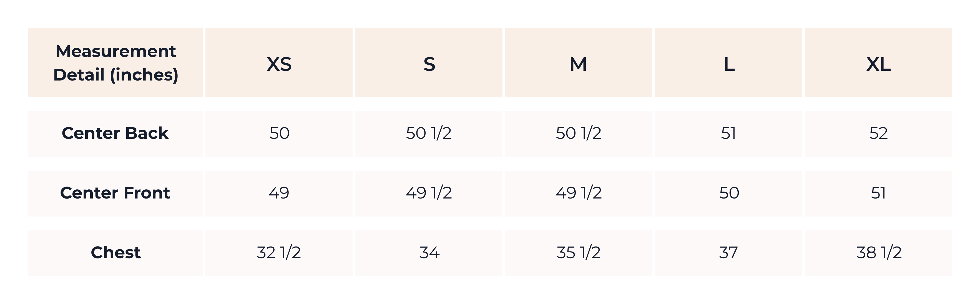Click the Chest row label
This screenshot has height=304, width=980.
click(x=115, y=253)
